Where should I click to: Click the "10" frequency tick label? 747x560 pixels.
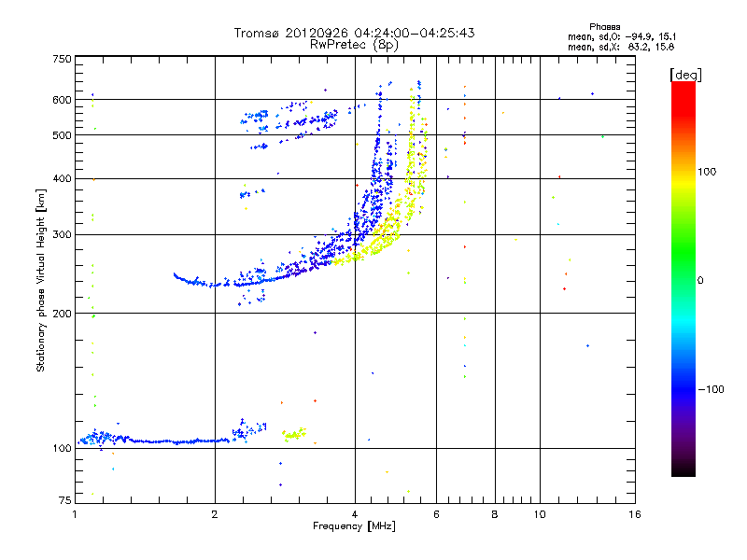(540, 514)
